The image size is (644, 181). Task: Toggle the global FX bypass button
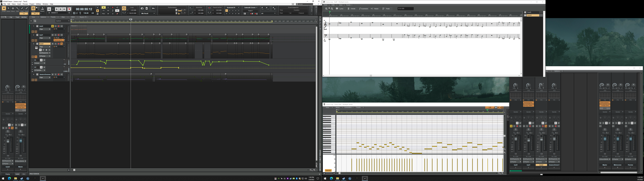104,11
